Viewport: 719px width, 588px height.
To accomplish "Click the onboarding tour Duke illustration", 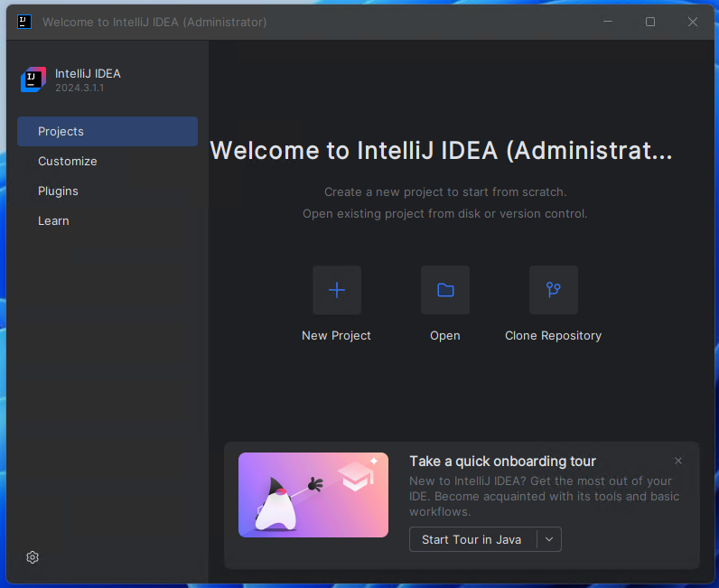I will 313,495.
